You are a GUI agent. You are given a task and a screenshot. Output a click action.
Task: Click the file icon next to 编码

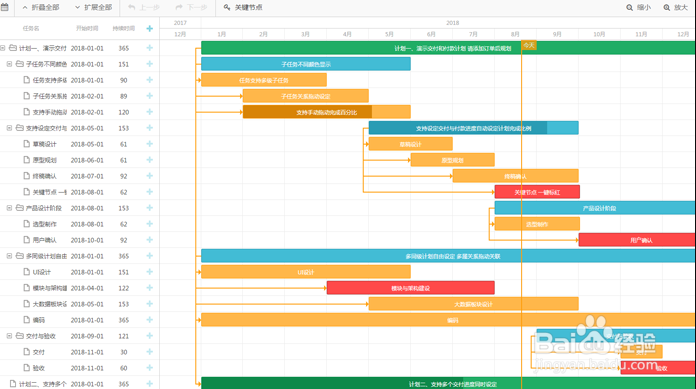coord(27,320)
